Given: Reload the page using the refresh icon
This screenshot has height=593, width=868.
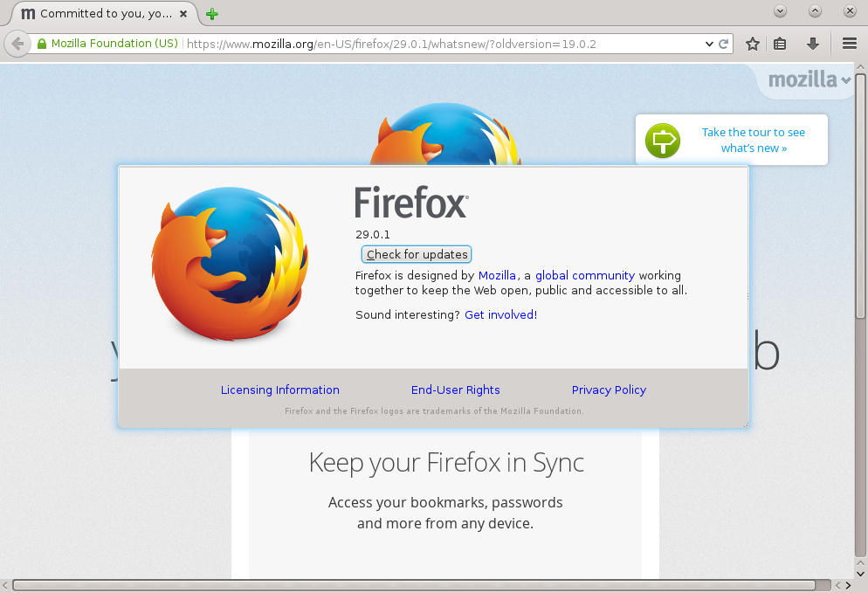Looking at the screenshot, I should click(x=724, y=44).
